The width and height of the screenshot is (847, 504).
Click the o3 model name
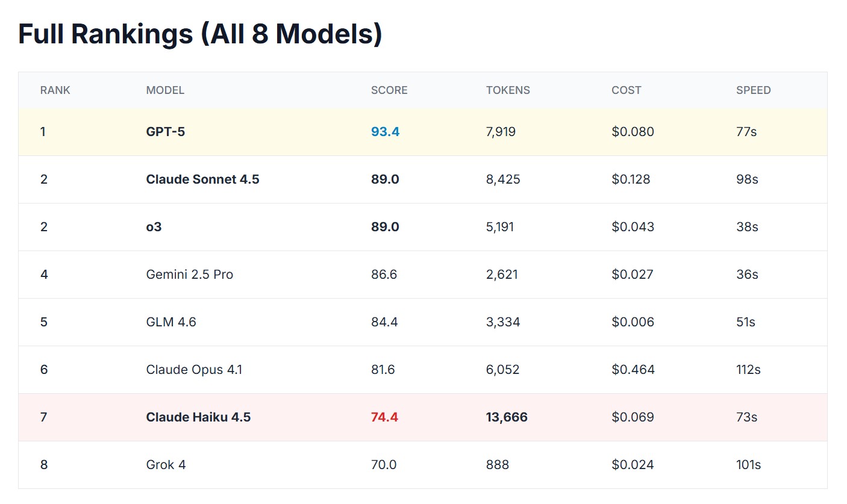point(154,227)
